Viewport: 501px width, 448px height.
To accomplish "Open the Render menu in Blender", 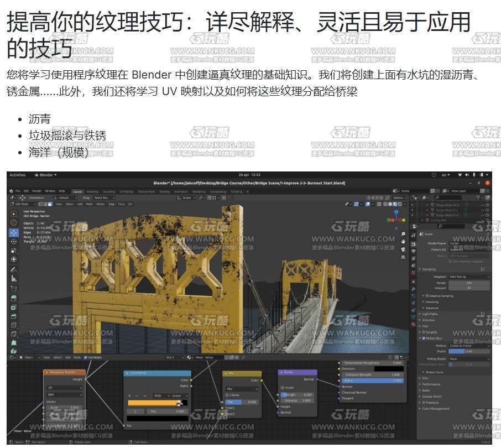I will 36,191.
